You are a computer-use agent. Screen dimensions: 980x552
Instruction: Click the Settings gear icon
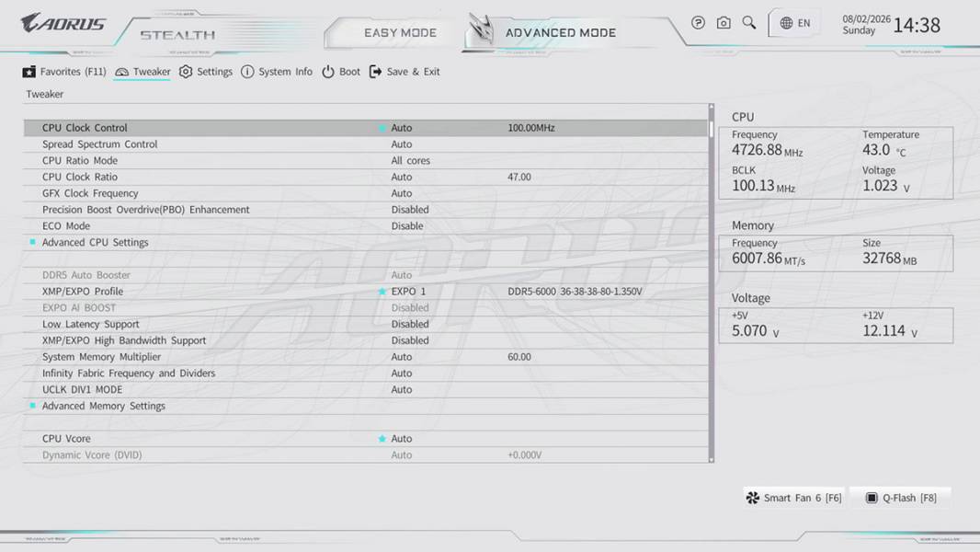coord(186,72)
